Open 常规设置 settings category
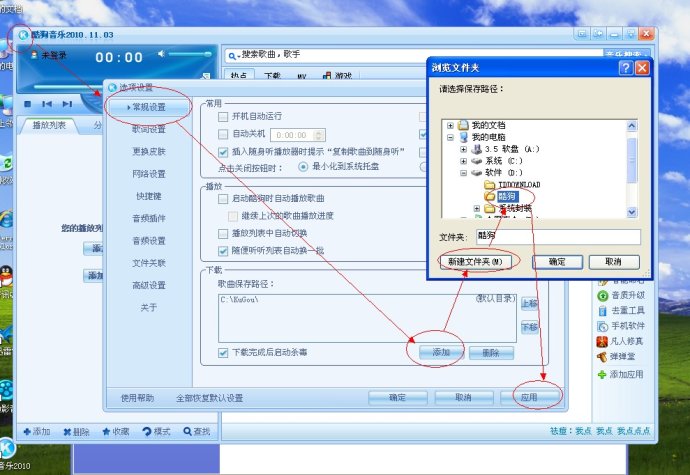 tap(148, 107)
